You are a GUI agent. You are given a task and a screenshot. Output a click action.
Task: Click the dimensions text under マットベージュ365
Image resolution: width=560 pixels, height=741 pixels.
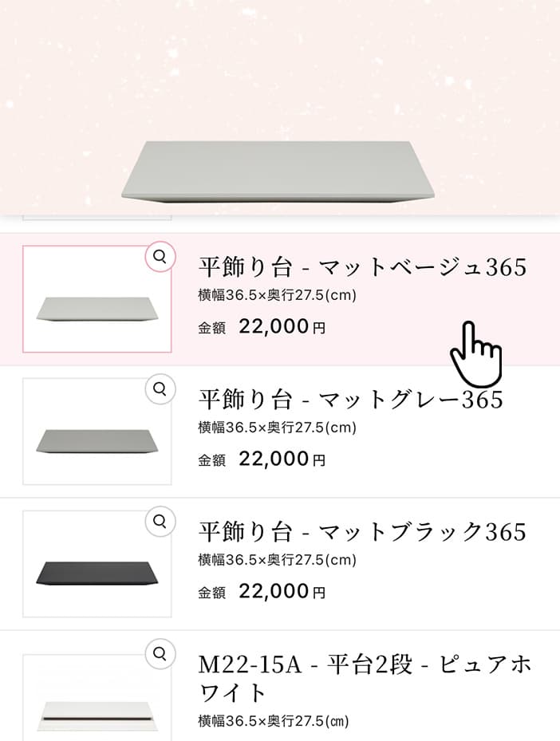click(277, 295)
